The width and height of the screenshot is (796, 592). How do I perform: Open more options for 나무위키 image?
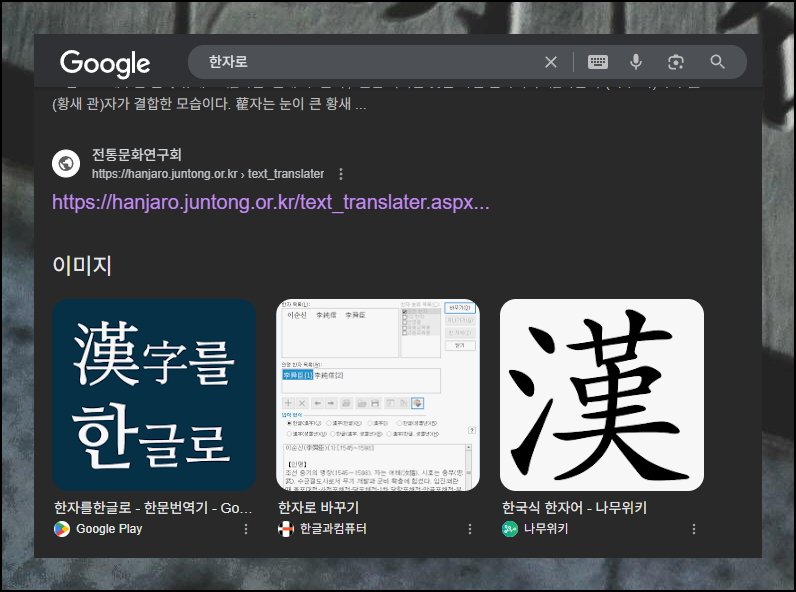tap(694, 529)
